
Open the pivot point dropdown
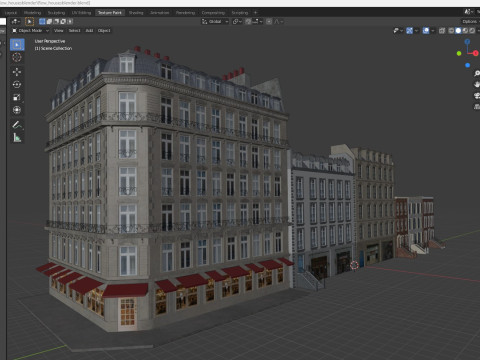(237, 22)
